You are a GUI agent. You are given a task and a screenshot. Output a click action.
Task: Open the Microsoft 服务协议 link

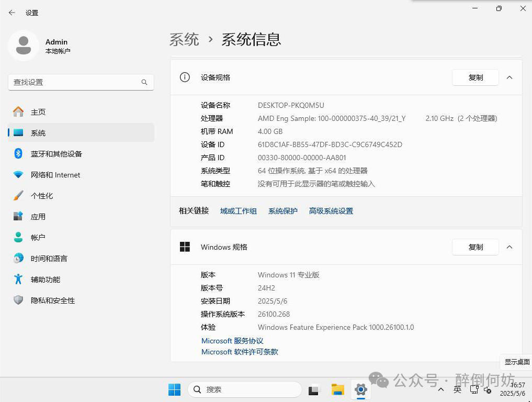tap(232, 341)
